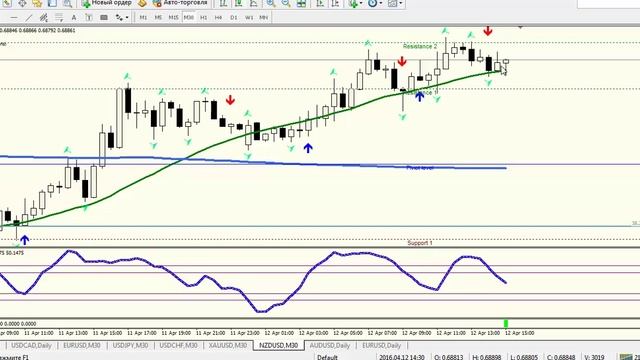
Task: Open the USDCAD,Daily chart tab
Action: click(x=31, y=345)
